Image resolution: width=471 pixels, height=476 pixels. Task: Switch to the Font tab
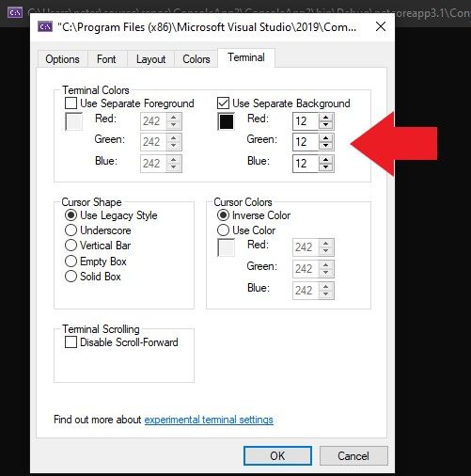[x=106, y=59]
